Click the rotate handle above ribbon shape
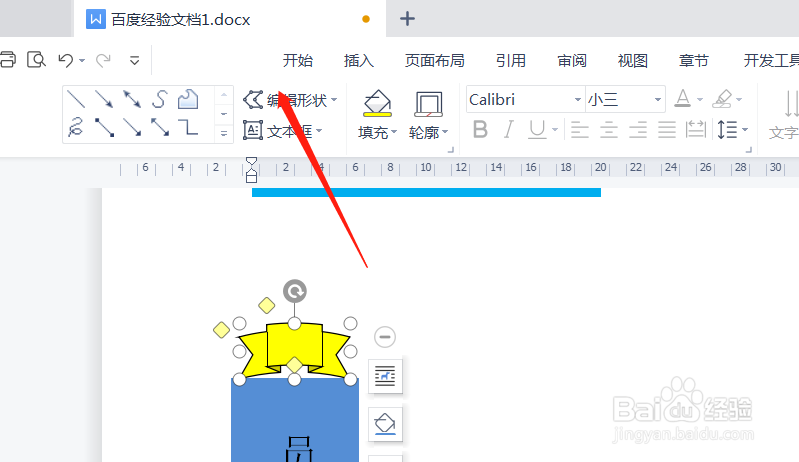This screenshot has width=799, height=462. 295,291
